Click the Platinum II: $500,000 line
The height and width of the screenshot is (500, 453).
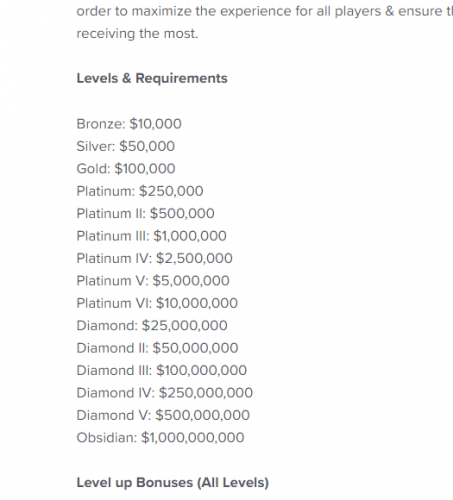145,214
